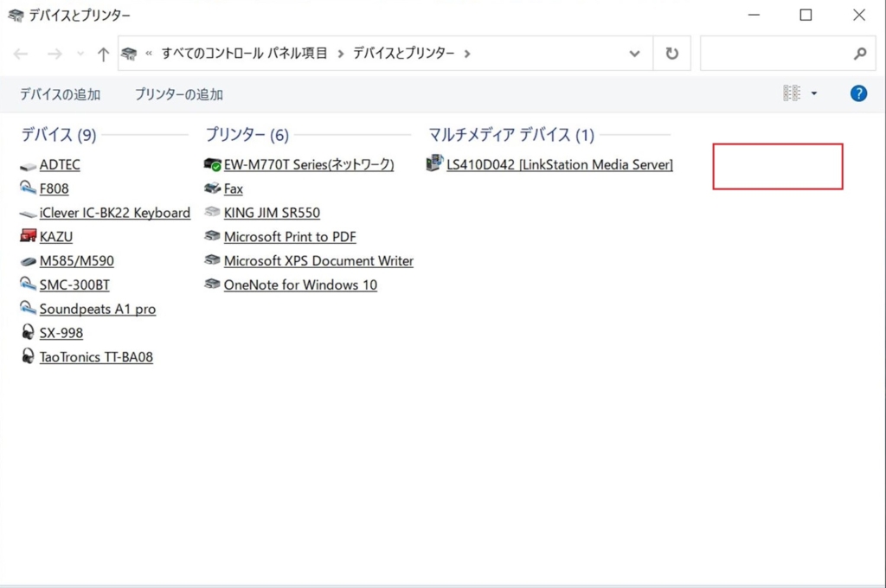Select the OneNote for Windows 10 entry

point(300,284)
